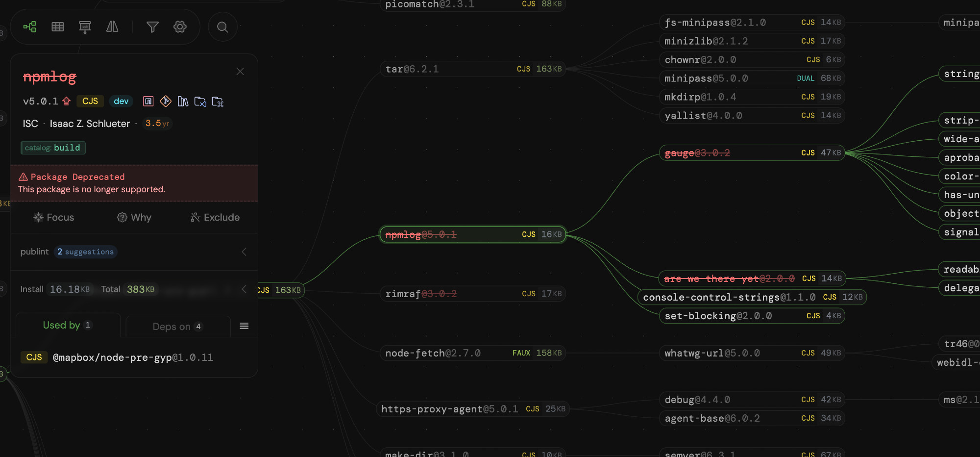This screenshot has width=980, height=457.
Task: Click the Exclude button
Action: click(x=215, y=217)
